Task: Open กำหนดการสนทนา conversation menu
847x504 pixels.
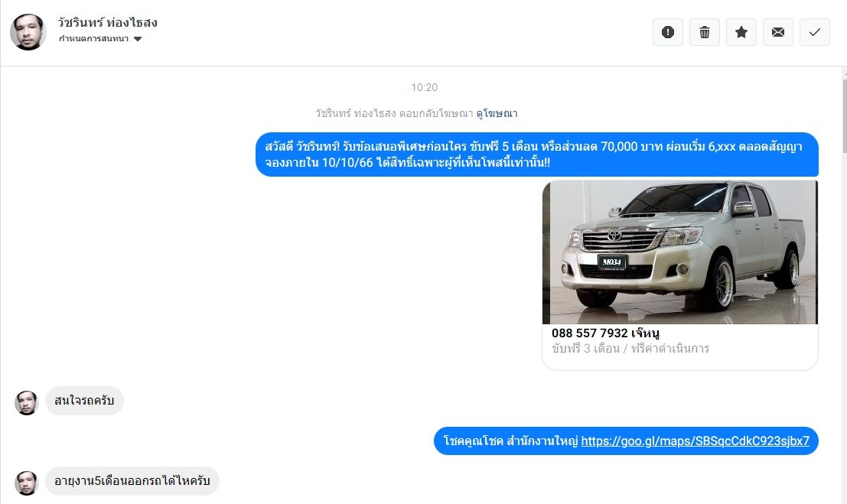Action: (100, 39)
